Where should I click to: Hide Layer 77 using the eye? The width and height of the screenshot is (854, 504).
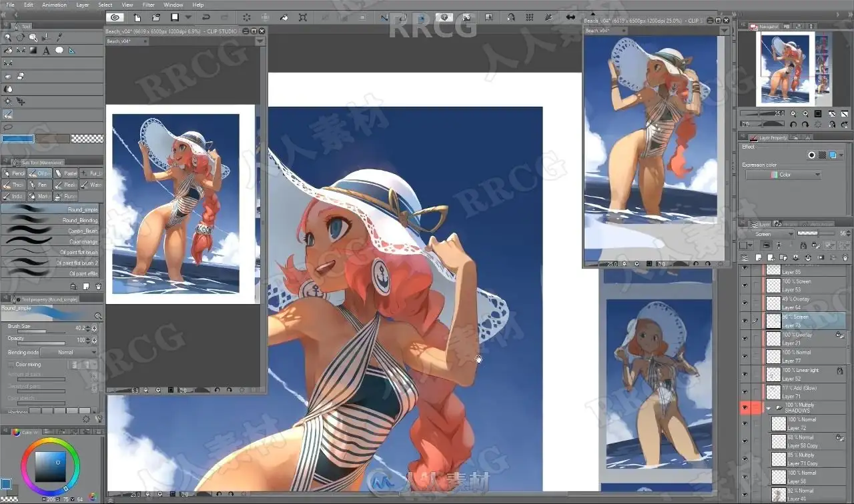click(x=745, y=357)
